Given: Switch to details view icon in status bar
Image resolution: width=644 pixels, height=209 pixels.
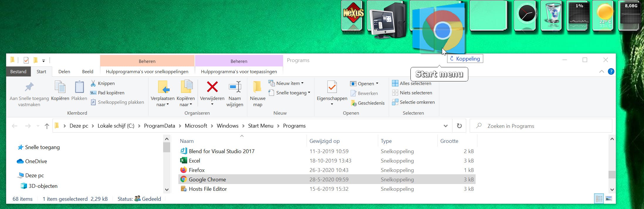Looking at the screenshot, I should click(x=599, y=199).
